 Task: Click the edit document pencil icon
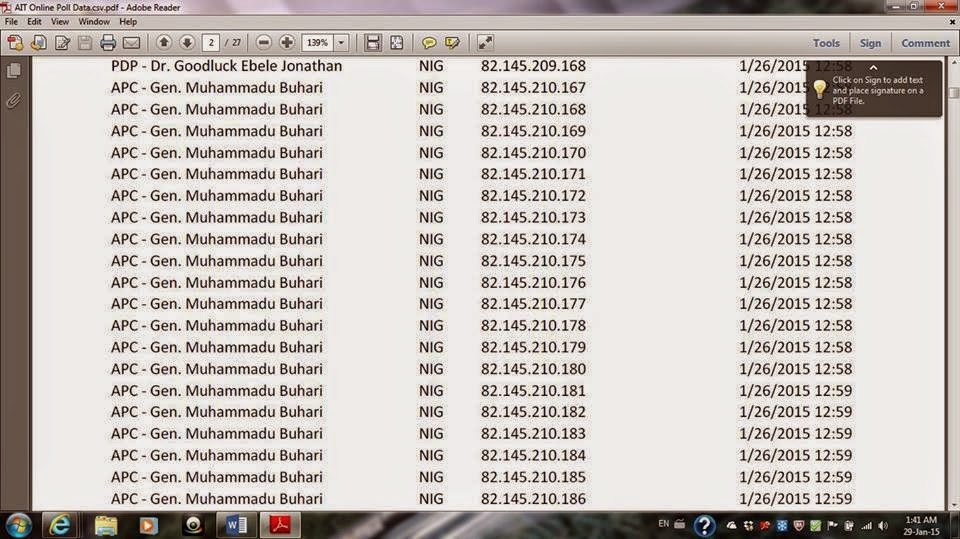tap(62, 43)
